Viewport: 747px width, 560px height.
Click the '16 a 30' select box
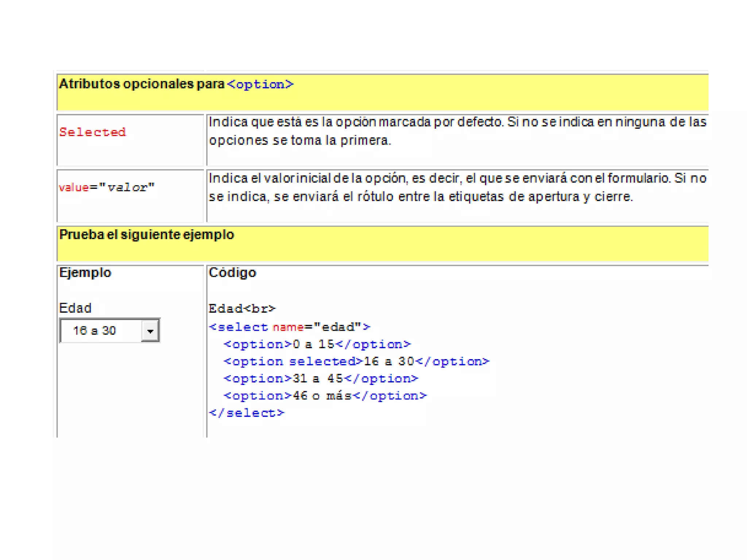(101, 331)
